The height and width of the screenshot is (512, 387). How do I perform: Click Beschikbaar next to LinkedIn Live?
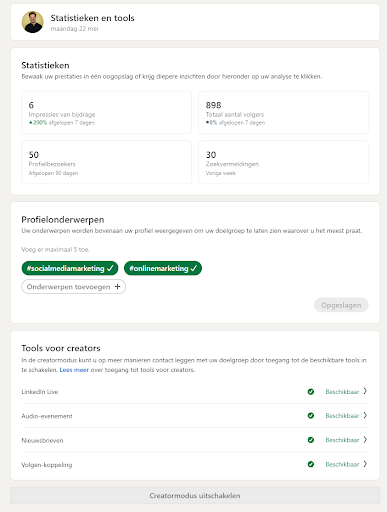tap(342, 392)
